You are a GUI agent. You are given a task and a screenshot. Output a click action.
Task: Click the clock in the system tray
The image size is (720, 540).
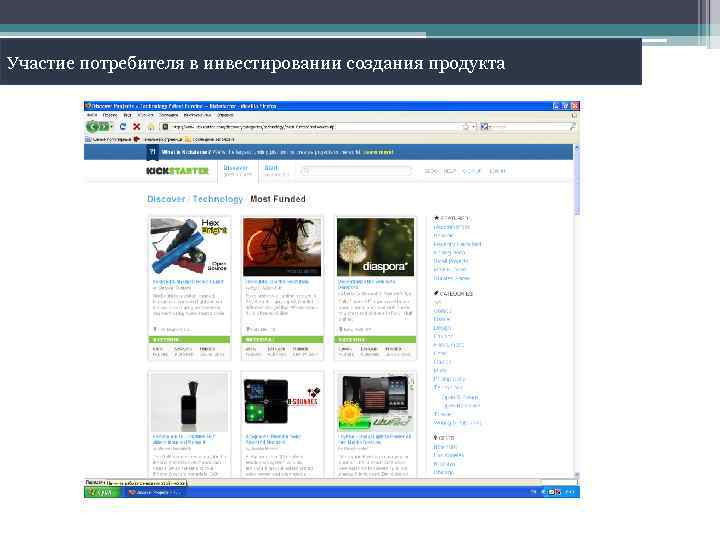click(570, 492)
